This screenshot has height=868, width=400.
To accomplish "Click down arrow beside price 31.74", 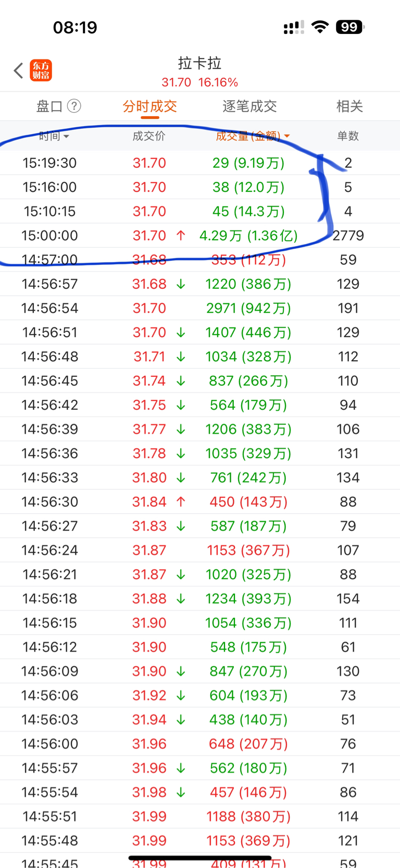I will click(181, 381).
